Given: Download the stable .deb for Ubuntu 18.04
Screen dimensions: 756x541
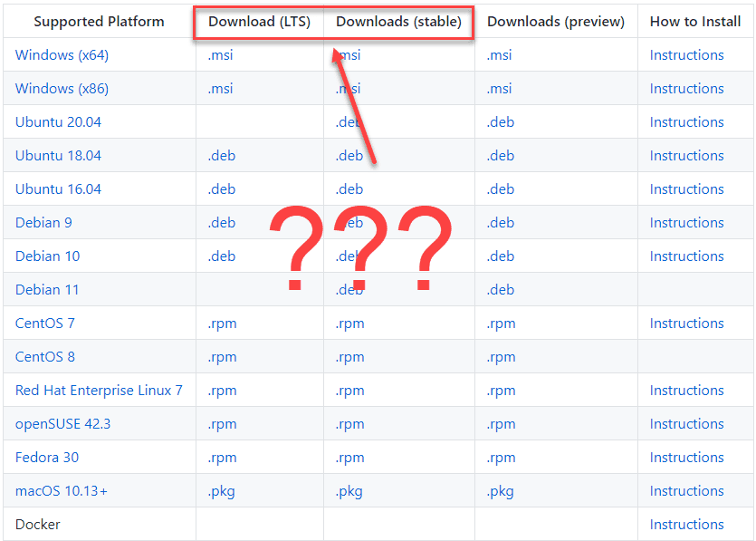Looking at the screenshot, I should coord(349,156).
